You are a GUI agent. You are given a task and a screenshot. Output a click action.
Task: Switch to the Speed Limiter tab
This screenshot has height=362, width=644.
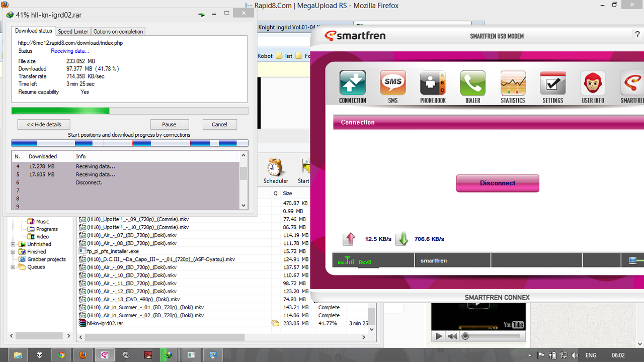pos(73,31)
